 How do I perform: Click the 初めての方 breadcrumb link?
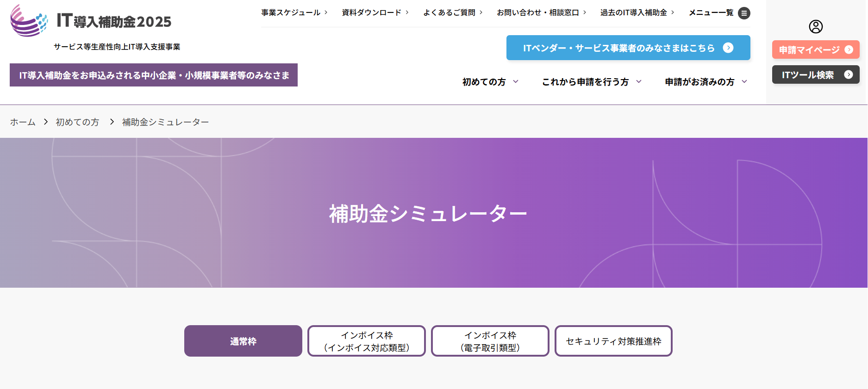(77, 122)
